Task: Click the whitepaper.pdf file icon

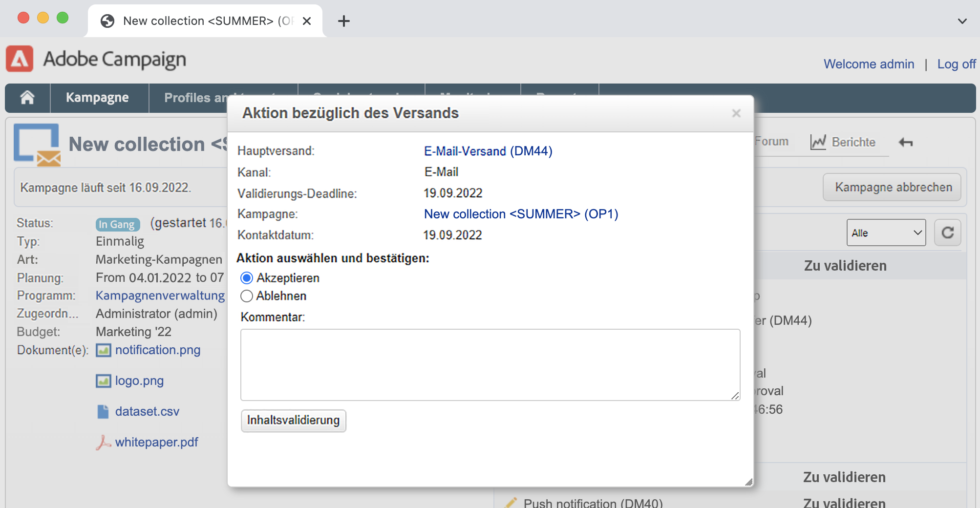Action: (x=103, y=443)
